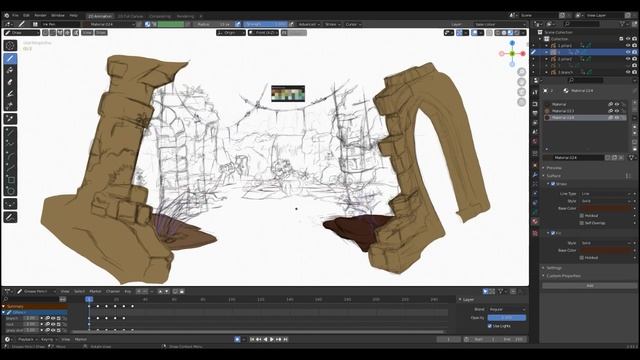The image size is (640, 360).
Task: Open the Tool properties tab icon
Action: [x=535, y=93]
